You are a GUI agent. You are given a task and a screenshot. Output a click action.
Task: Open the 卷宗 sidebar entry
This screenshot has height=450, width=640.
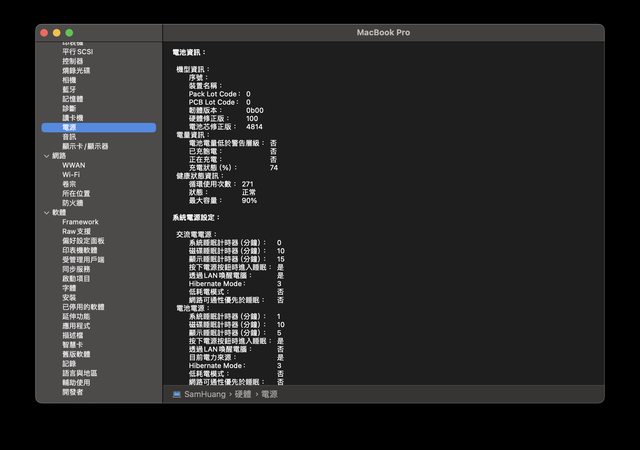69,184
